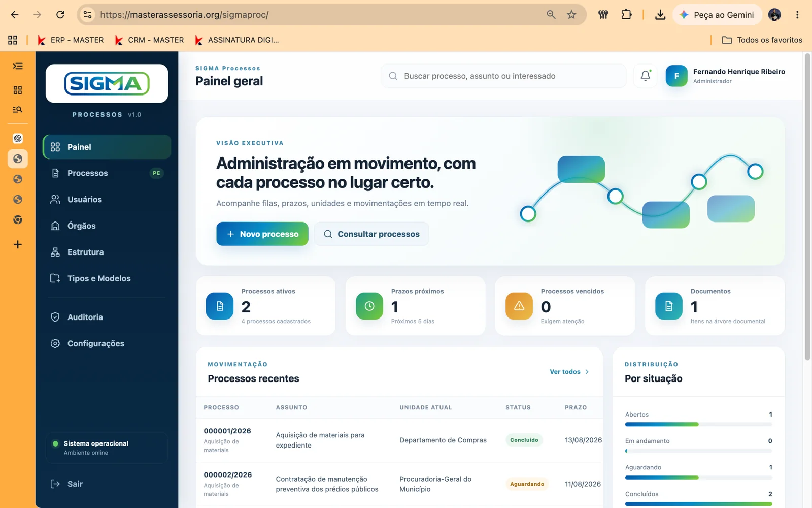Click the search zoom icon in address bar

551,15
